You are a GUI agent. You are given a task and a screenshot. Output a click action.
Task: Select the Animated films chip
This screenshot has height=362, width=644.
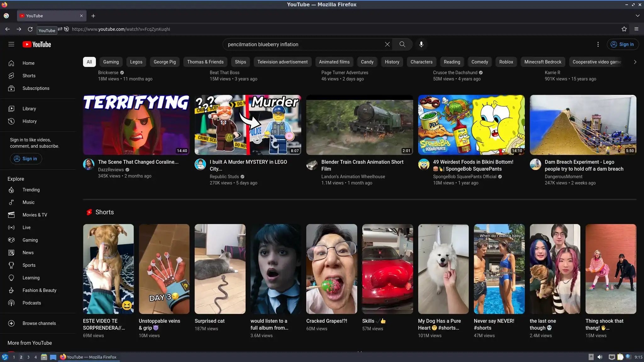tap(334, 62)
